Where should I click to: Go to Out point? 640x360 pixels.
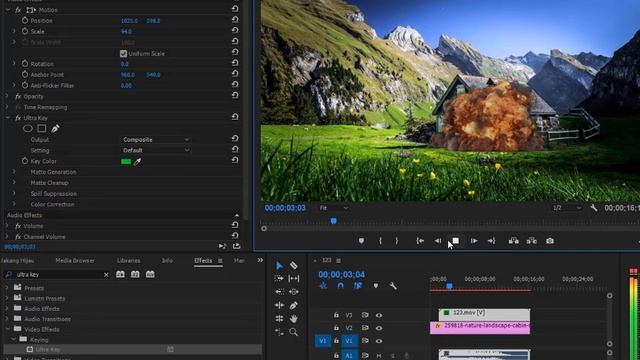click(x=491, y=241)
